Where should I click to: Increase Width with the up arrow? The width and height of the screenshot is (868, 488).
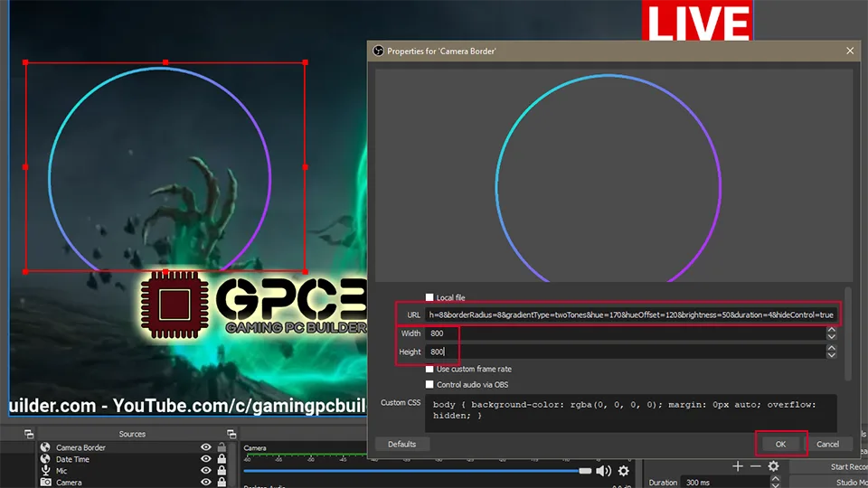point(832,330)
